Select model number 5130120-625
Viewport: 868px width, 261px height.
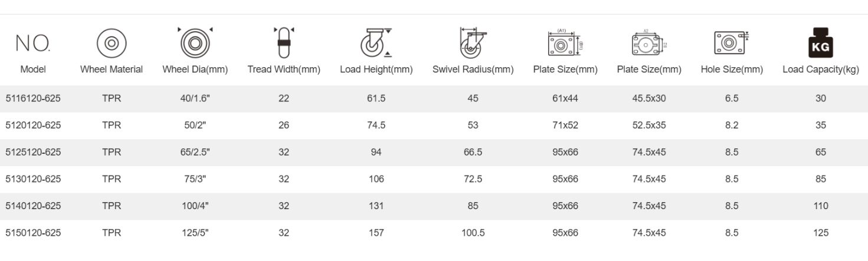click(x=33, y=179)
